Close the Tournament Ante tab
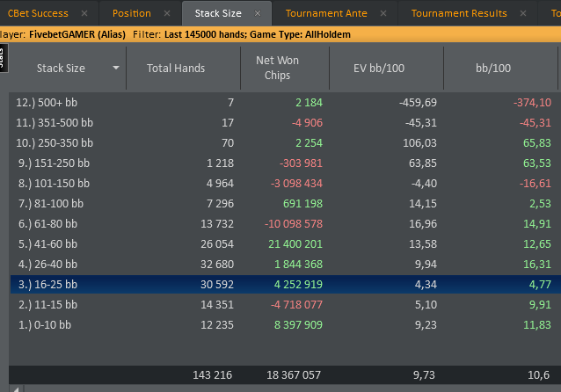This screenshot has width=561, height=392. pyautogui.click(x=383, y=14)
